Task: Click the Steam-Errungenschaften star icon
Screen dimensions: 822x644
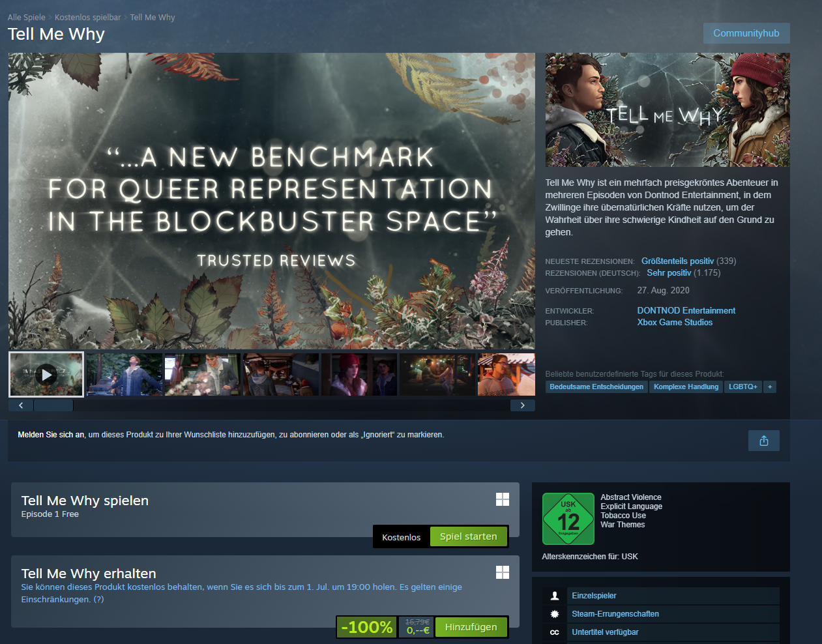Action: pos(555,614)
